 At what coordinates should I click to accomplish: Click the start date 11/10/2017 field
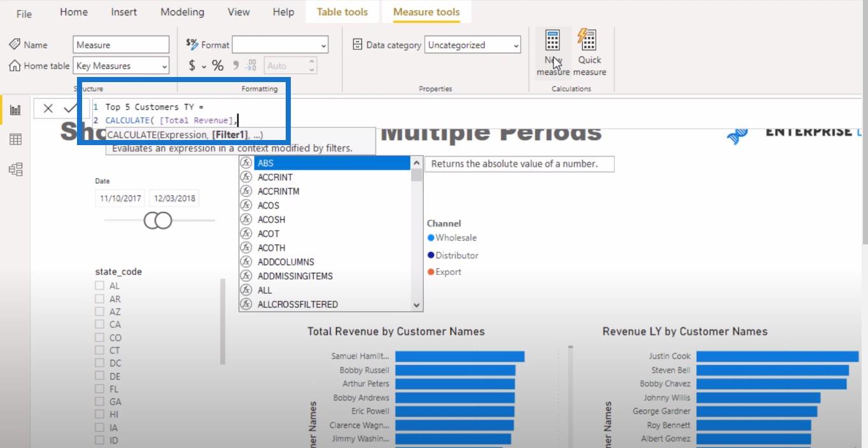pyautogui.click(x=120, y=198)
